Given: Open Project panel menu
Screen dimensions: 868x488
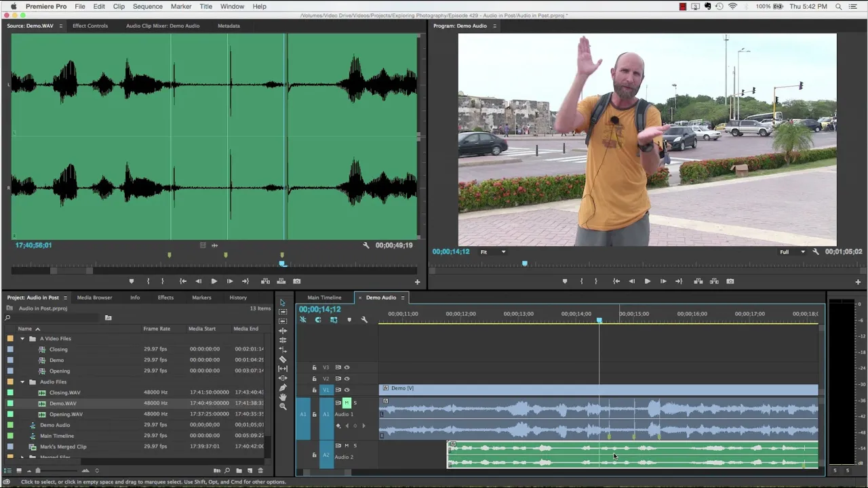Looking at the screenshot, I should [65, 298].
